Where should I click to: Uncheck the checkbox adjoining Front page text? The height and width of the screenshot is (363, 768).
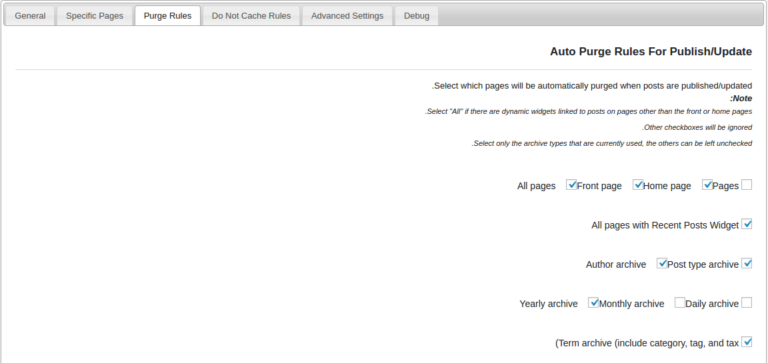click(571, 185)
